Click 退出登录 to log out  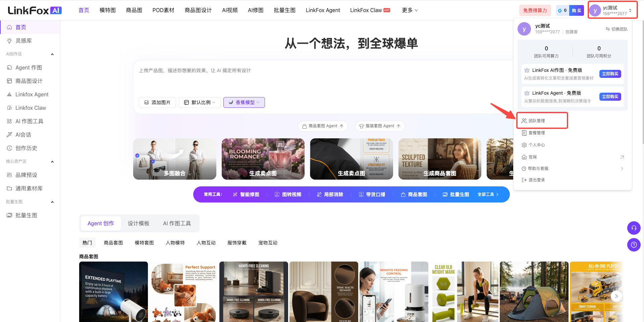[x=533, y=180]
